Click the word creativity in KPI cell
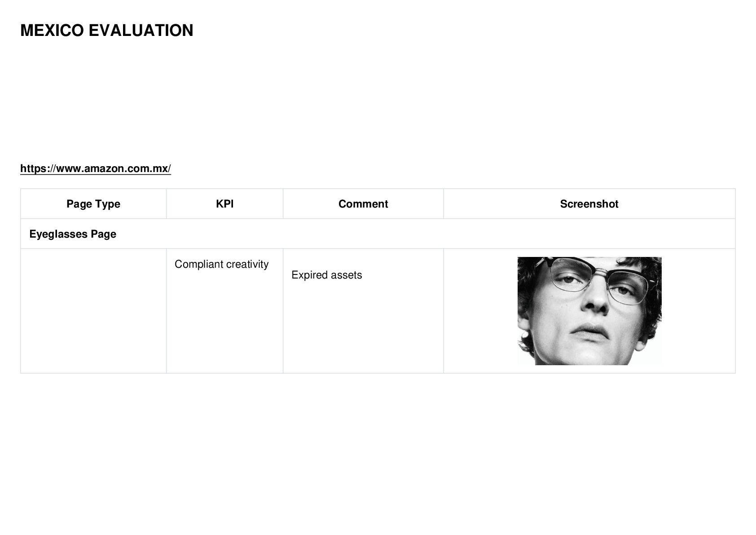Viewport: 756px width, 535px height. [x=247, y=264]
